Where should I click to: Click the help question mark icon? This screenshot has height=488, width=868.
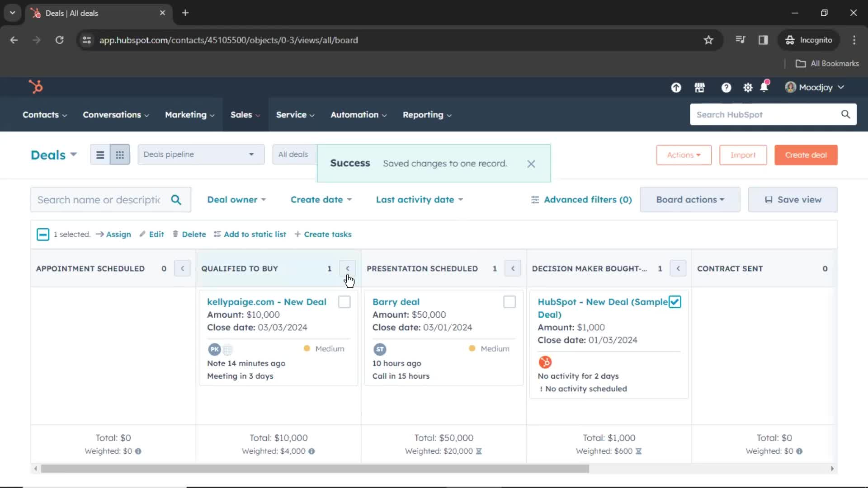click(x=726, y=87)
